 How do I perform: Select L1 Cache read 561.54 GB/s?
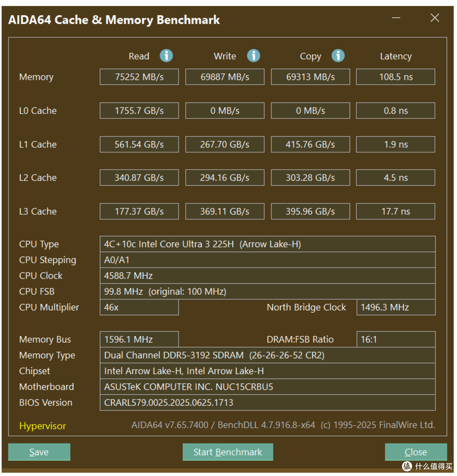coord(139,144)
